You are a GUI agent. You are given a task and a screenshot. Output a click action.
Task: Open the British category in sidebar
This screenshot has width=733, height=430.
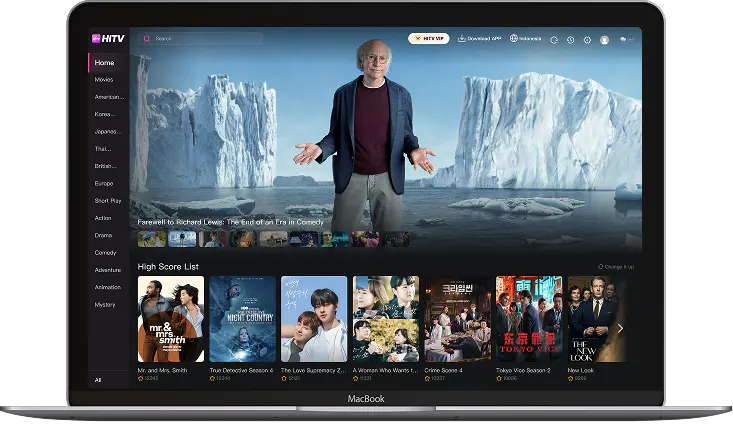click(x=106, y=166)
